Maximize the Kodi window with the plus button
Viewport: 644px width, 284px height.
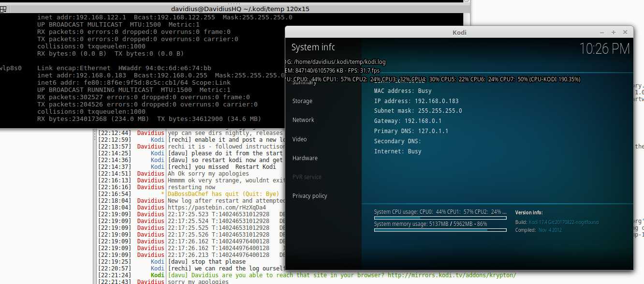click(x=614, y=32)
